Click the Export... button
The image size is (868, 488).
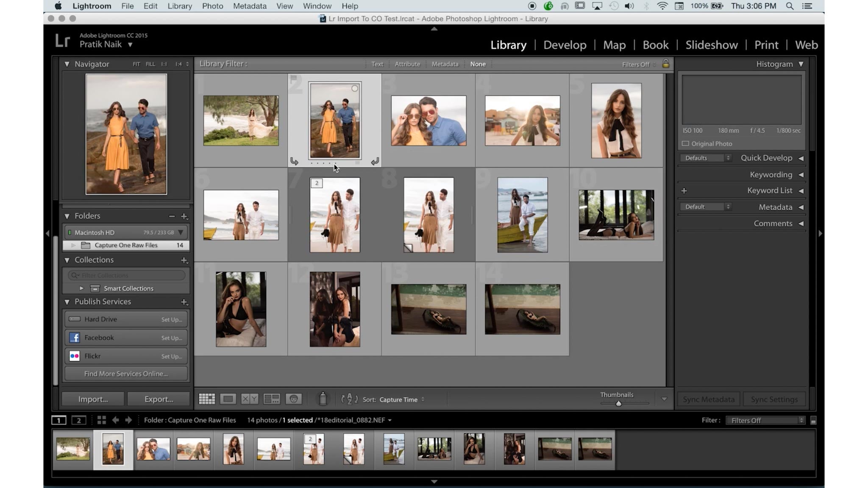(159, 399)
